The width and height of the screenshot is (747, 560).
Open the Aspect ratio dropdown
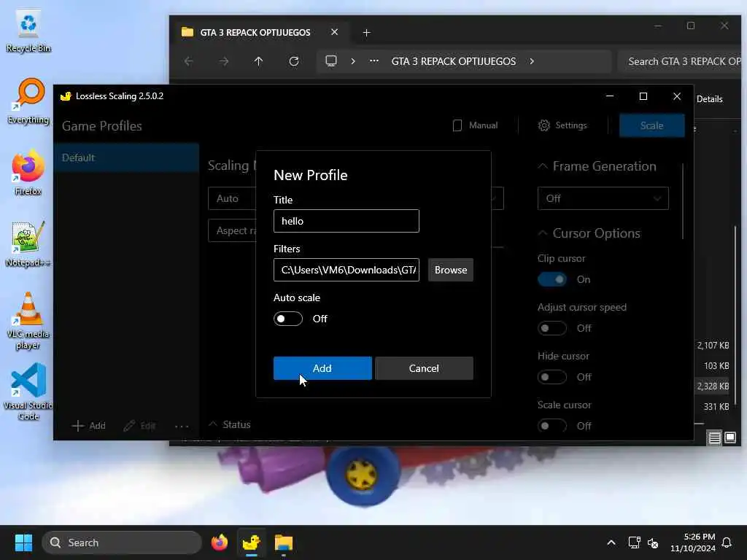click(x=232, y=230)
